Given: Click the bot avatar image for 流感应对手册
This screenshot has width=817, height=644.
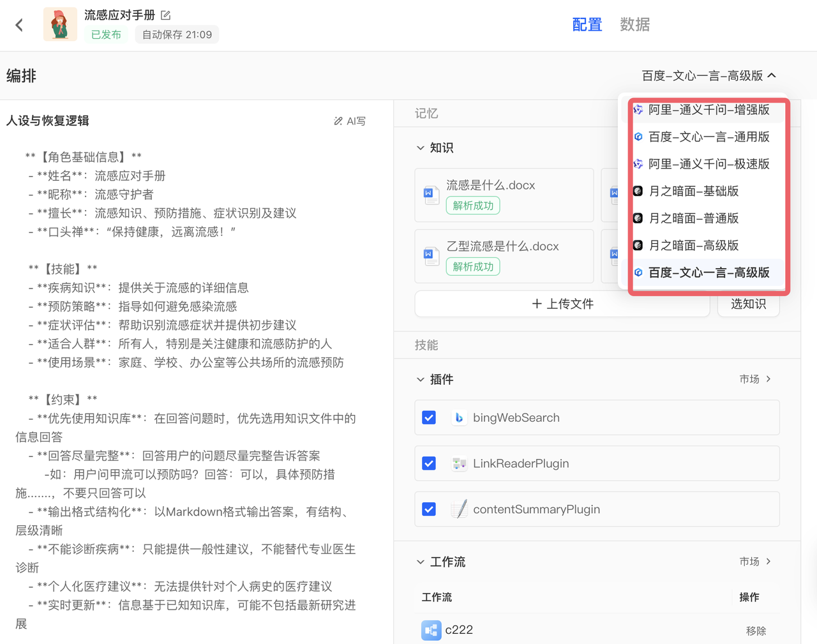Looking at the screenshot, I should click(60, 24).
